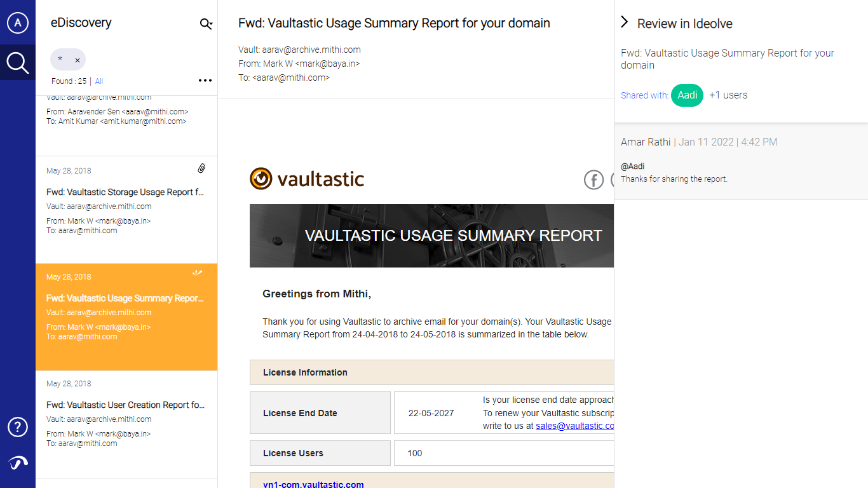Screen dimensions: 868x488
Task: Click the shared indicator icon on selected email
Action: (x=198, y=273)
